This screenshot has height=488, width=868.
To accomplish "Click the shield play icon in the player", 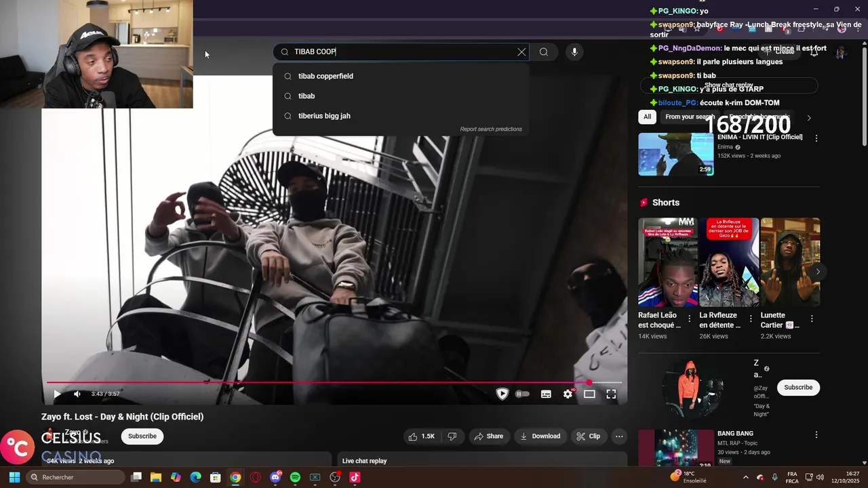I will tap(502, 394).
